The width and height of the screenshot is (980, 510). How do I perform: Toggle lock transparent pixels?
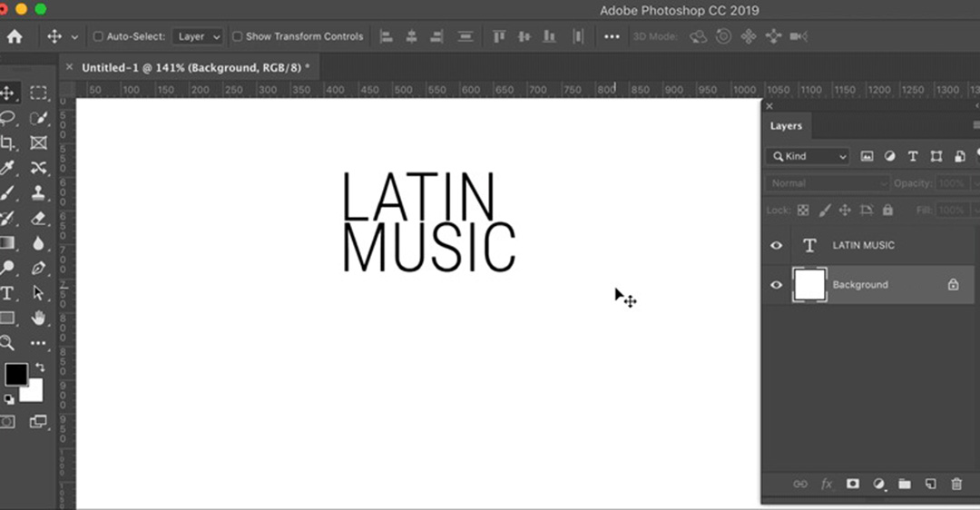(x=803, y=210)
